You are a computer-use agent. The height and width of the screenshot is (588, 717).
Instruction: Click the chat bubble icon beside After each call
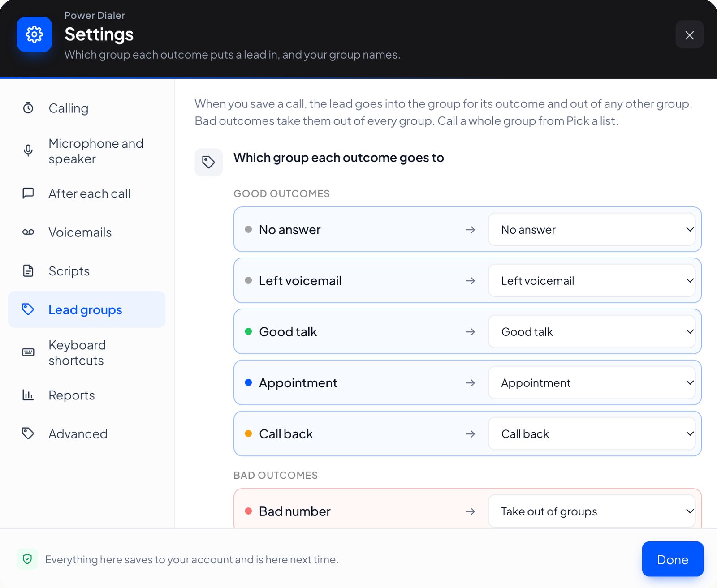[28, 193]
